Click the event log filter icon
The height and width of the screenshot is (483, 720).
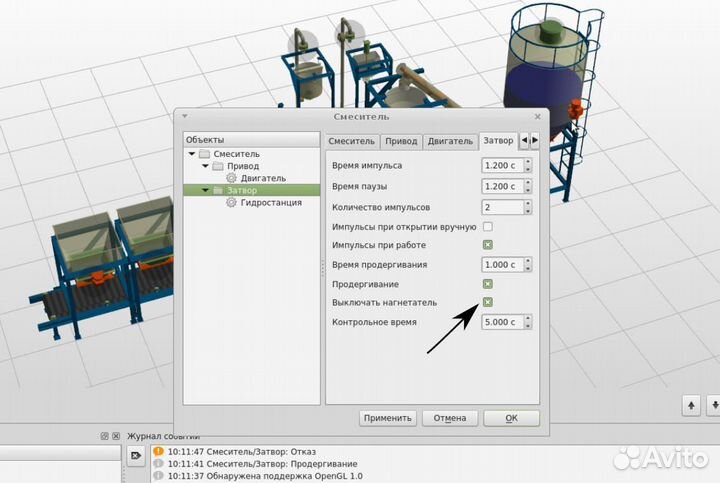coord(135,455)
